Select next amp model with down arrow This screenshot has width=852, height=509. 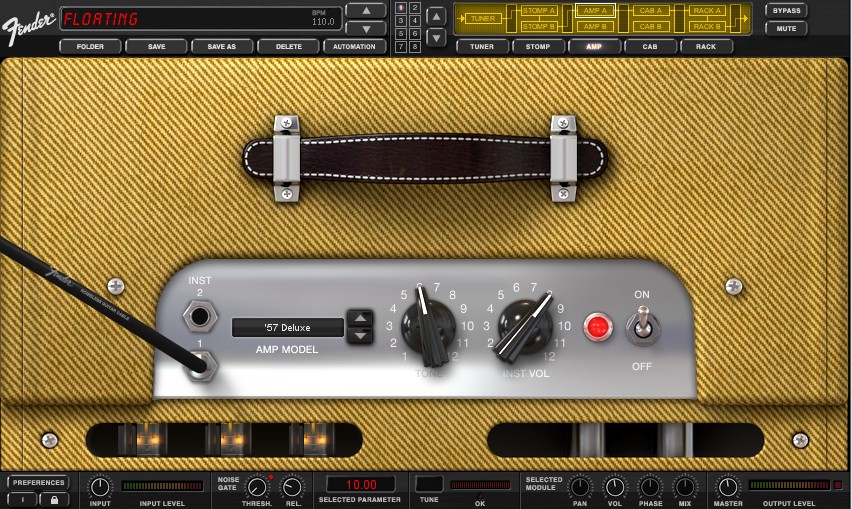click(x=360, y=335)
